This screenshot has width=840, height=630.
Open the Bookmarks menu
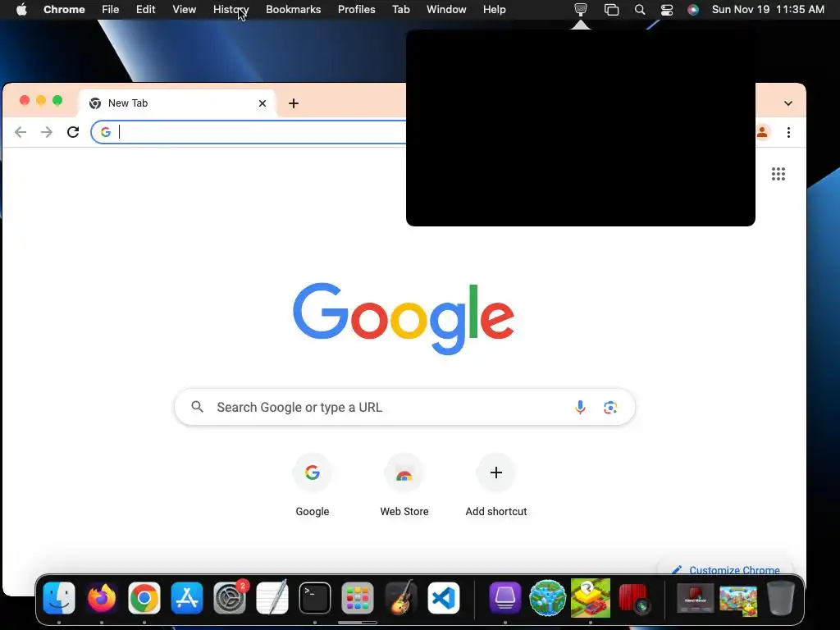[x=294, y=10]
